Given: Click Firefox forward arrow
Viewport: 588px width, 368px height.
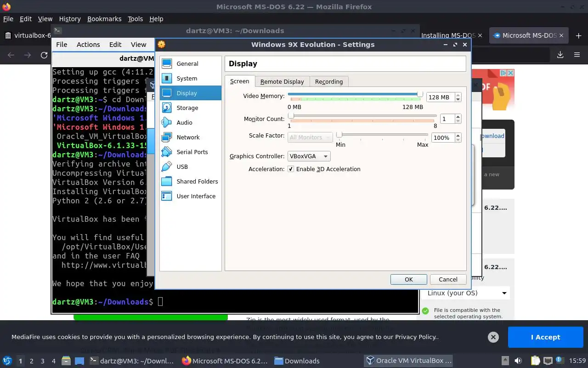Looking at the screenshot, I should click(28, 55).
